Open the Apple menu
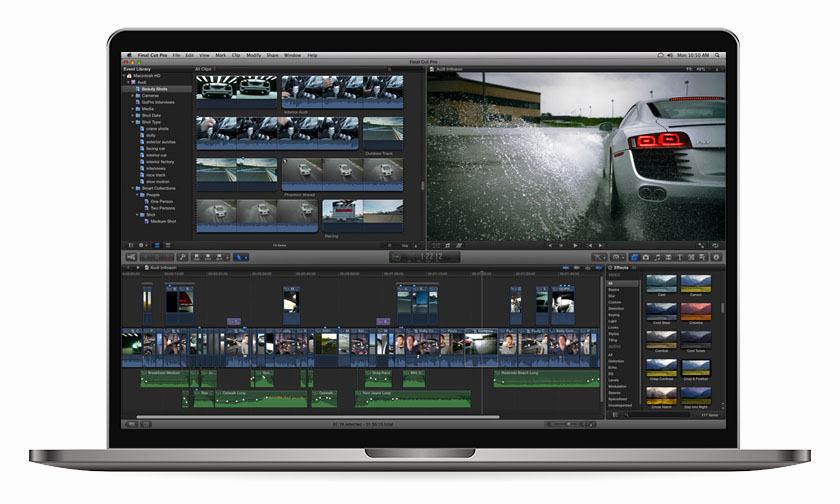This screenshot has width=840, height=504. (129, 55)
